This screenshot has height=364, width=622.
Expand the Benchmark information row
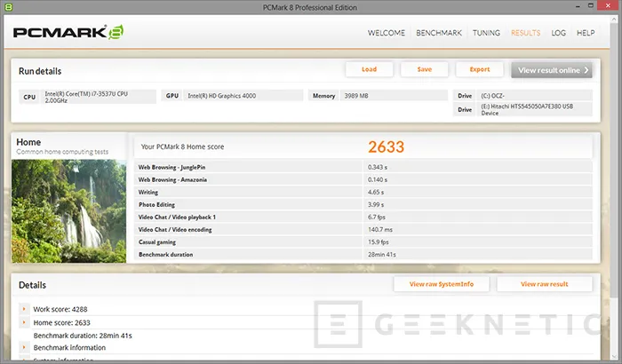(x=24, y=347)
